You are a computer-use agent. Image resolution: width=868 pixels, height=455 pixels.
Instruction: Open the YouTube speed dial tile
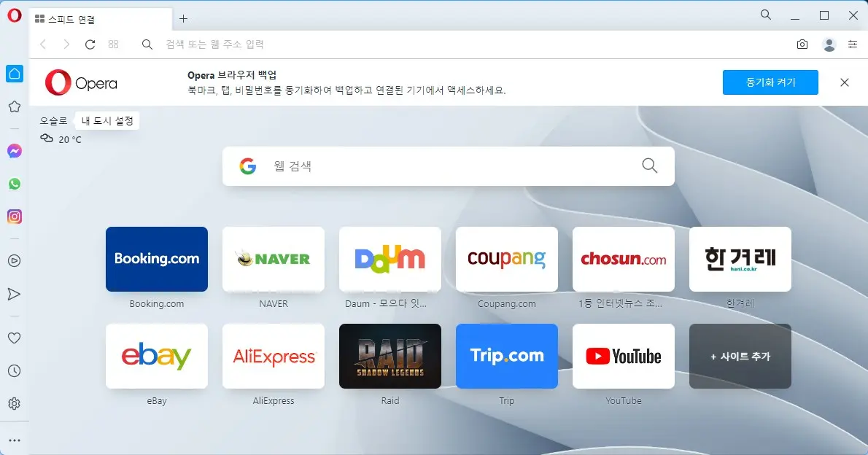point(624,356)
